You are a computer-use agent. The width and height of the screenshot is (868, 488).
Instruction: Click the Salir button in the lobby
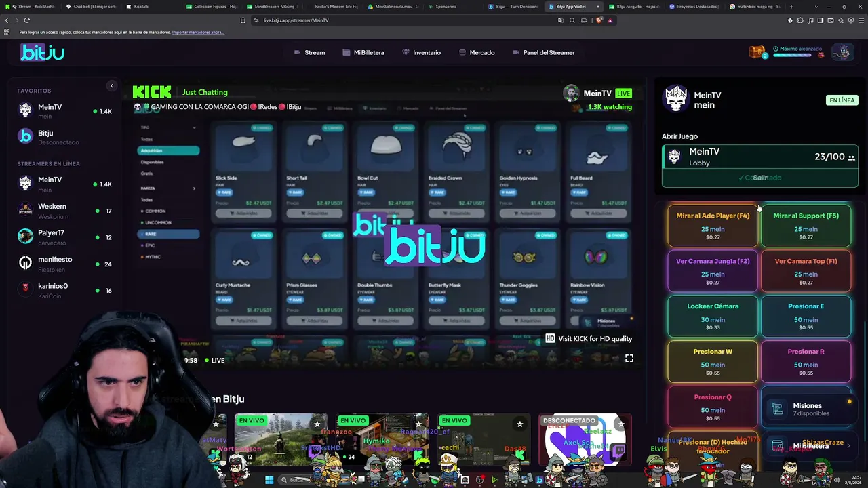(x=760, y=178)
